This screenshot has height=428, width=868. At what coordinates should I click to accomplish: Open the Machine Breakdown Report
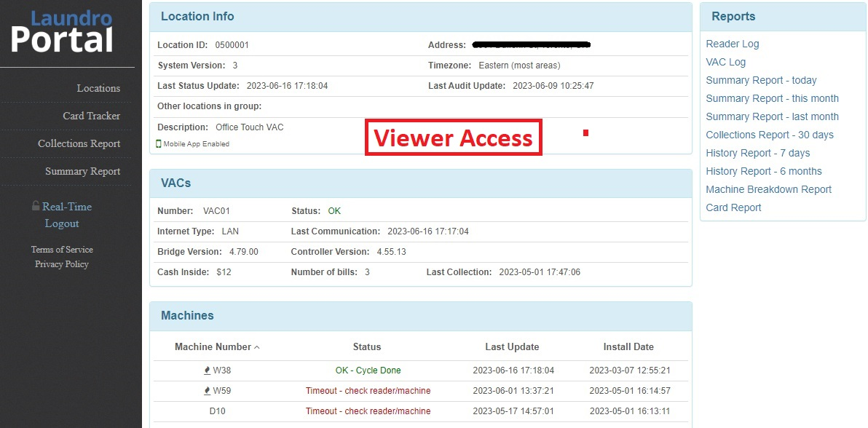(769, 189)
